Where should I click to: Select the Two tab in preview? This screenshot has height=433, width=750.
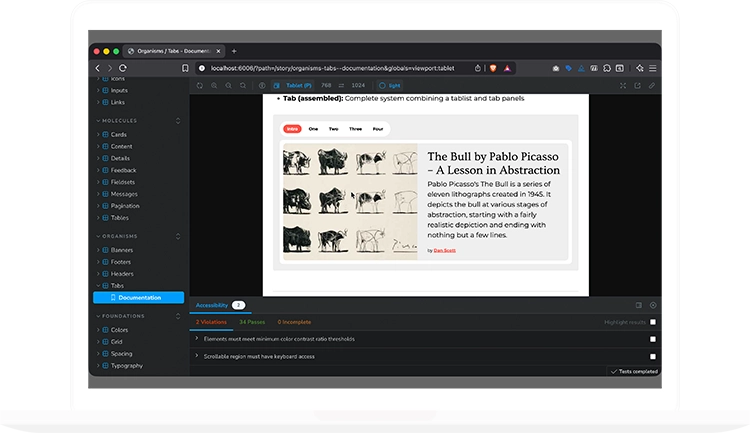(x=333, y=129)
